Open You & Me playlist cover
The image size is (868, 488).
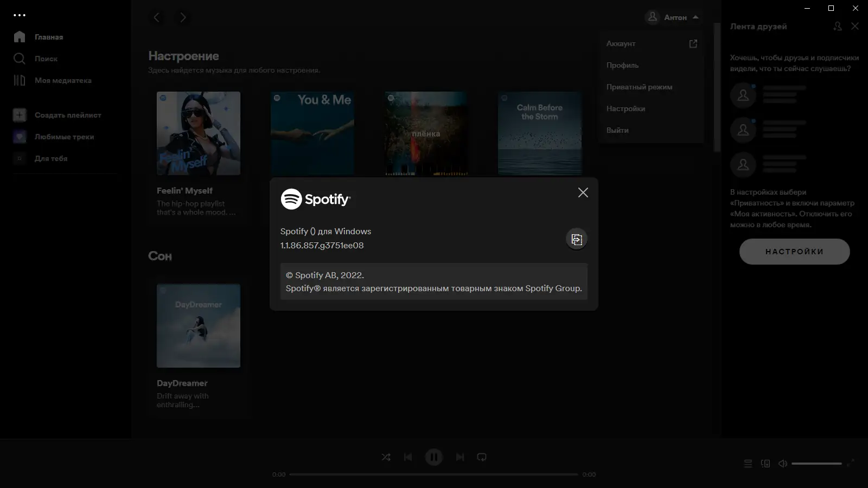pos(312,133)
